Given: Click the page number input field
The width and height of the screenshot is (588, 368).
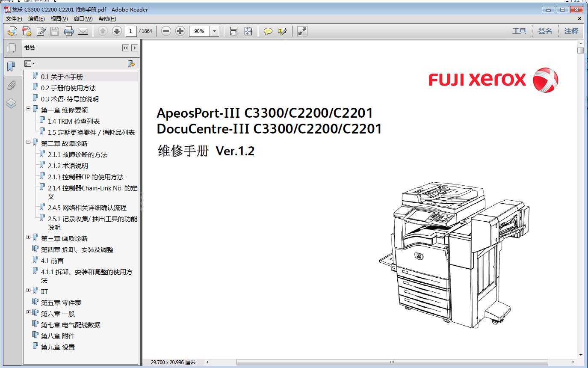Looking at the screenshot, I should pyautogui.click(x=131, y=31).
